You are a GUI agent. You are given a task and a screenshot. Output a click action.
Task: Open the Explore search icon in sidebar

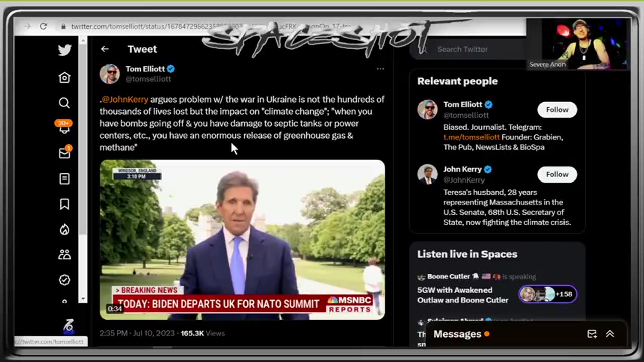[64, 103]
